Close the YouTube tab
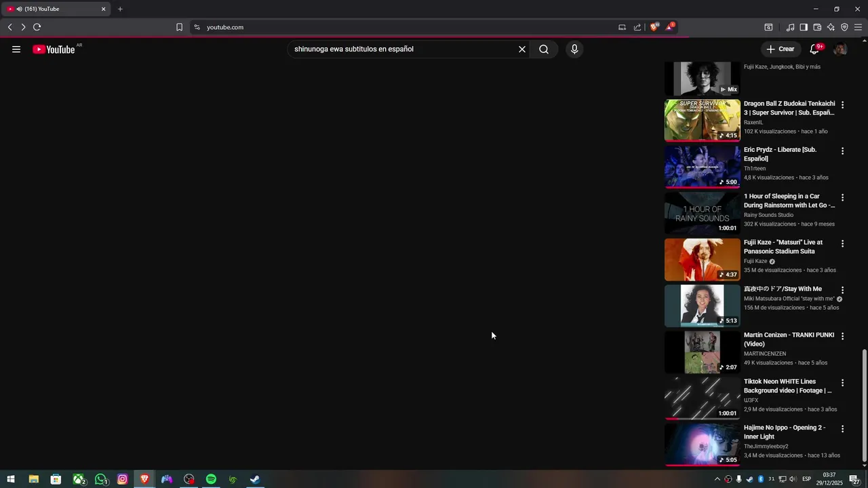 (x=104, y=9)
